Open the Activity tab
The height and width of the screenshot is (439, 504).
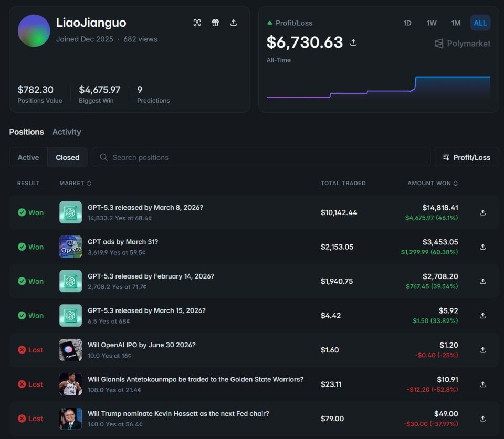(67, 132)
